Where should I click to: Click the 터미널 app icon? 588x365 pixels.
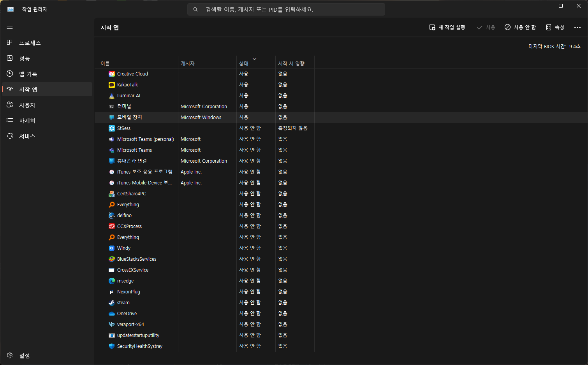pyautogui.click(x=112, y=107)
